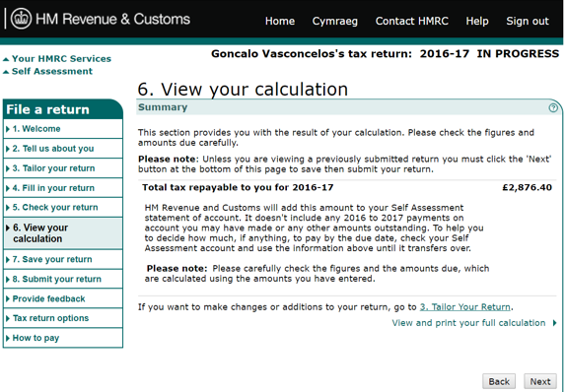Screen dimensions: 566x392
Task: Go to Home in top navigation
Action: pos(280,21)
